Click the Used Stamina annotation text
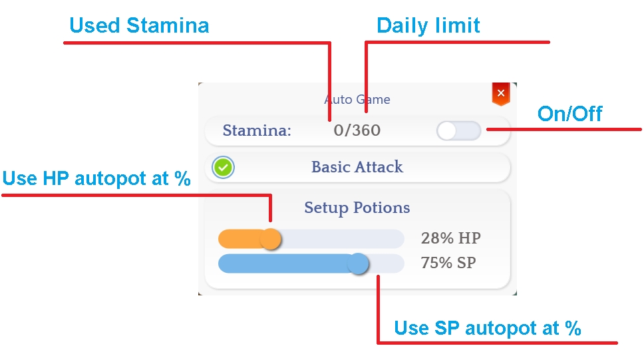Image resolution: width=644 pixels, height=358 pixels. (x=139, y=26)
